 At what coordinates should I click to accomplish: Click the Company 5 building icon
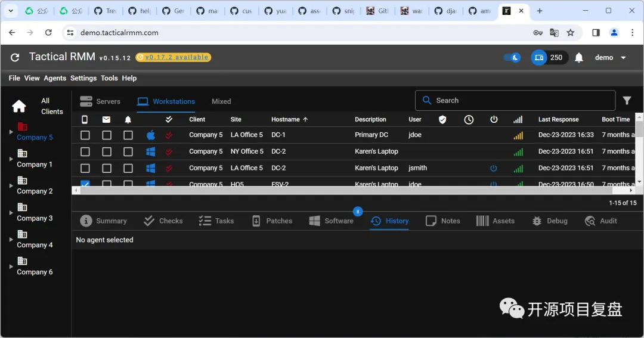(x=23, y=126)
